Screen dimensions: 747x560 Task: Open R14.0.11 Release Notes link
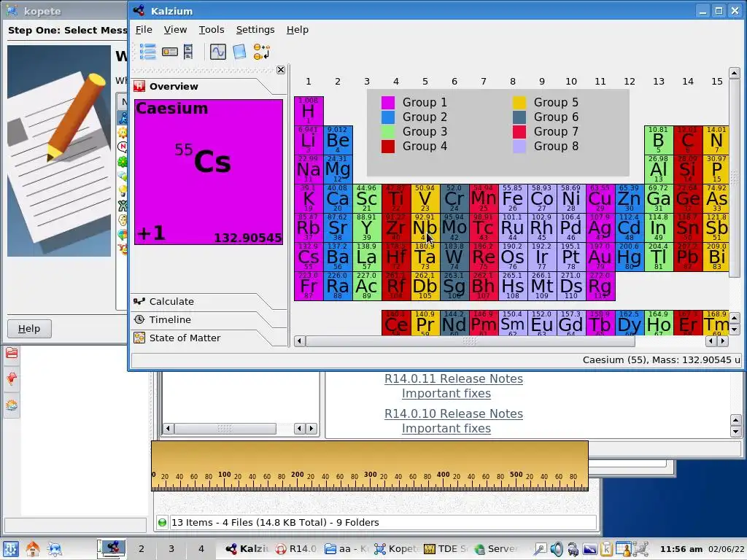[454, 378]
